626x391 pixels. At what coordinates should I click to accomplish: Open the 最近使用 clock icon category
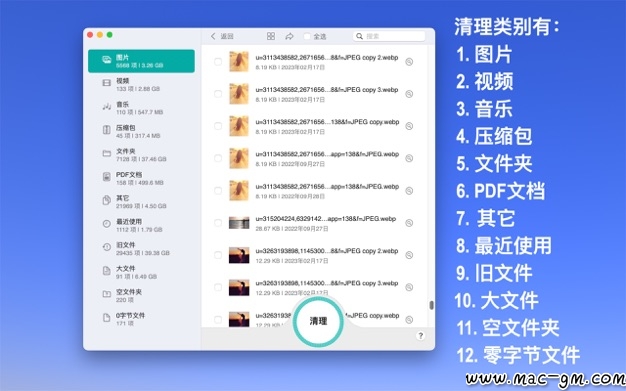click(106, 224)
